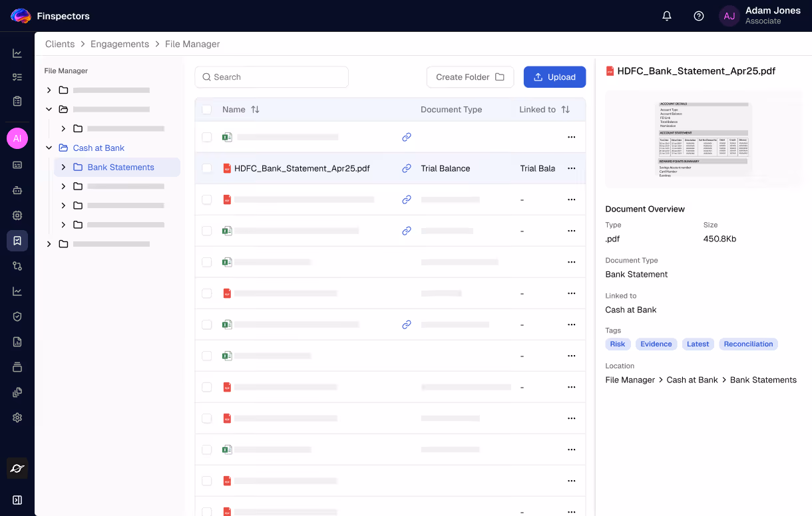Click the 450.8Kb size value
812x516 pixels.
pos(719,239)
